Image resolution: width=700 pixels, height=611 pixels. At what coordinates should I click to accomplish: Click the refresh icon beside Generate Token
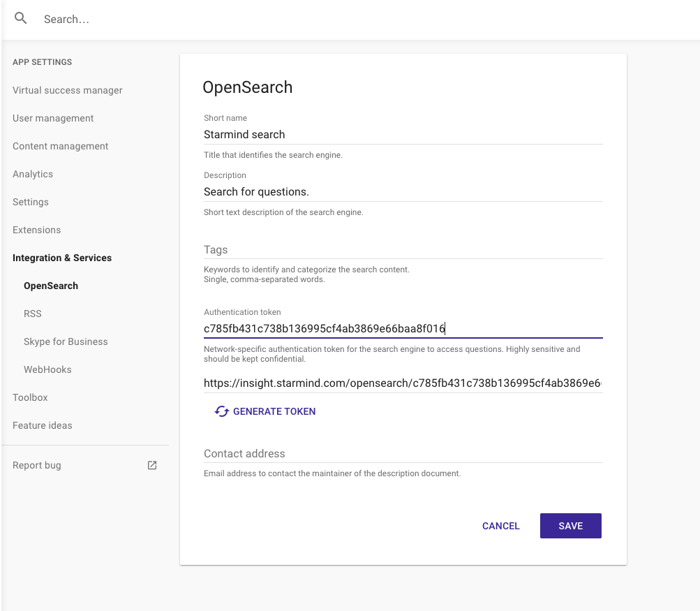coord(222,411)
